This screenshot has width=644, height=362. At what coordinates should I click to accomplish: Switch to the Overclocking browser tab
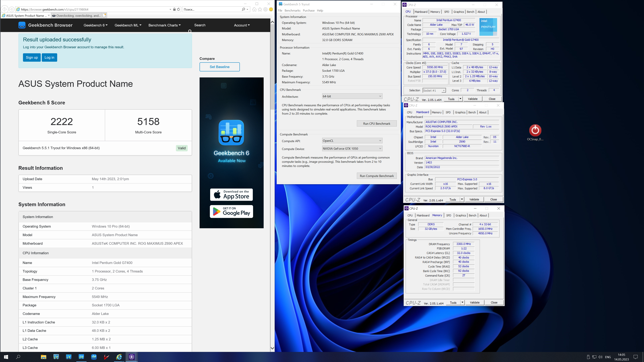[76, 15]
